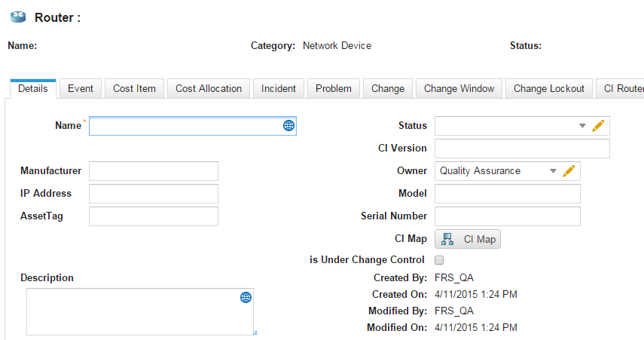Select the Incident tab
644x340 pixels.
coord(279,88)
